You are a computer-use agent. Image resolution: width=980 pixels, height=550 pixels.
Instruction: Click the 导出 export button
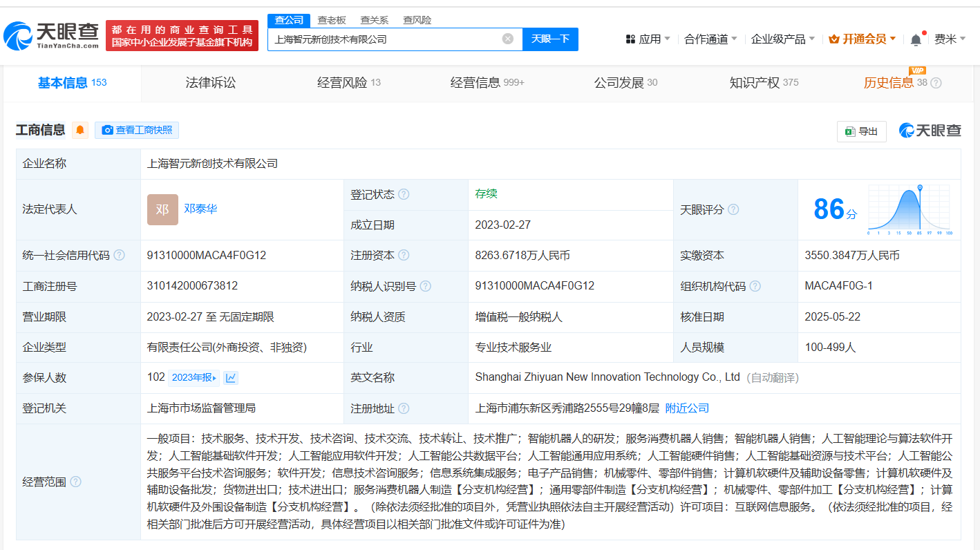point(861,131)
